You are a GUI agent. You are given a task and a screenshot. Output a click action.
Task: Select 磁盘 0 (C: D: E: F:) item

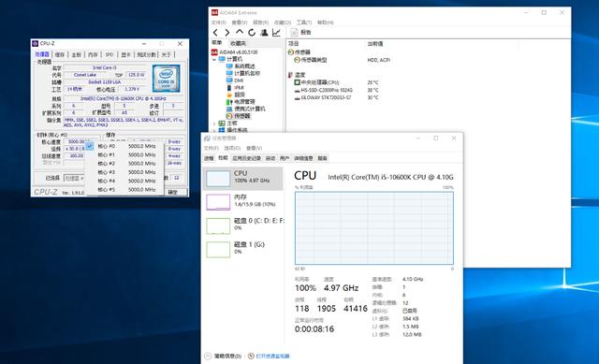(242, 226)
